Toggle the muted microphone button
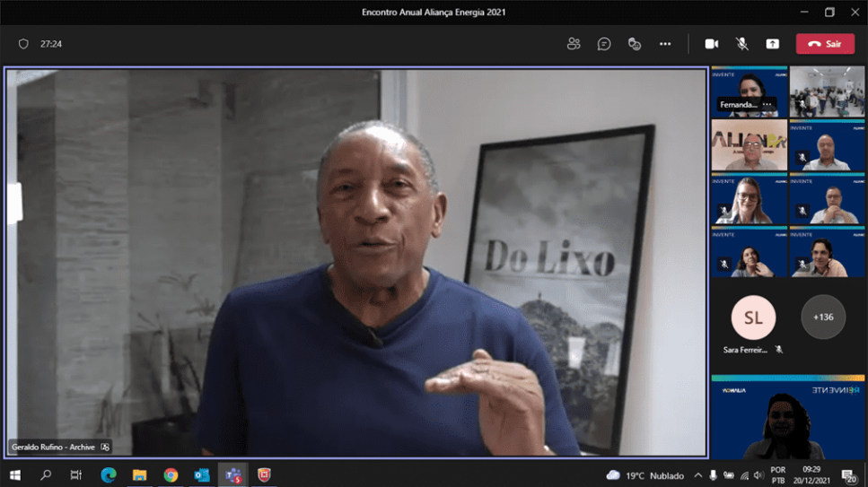868x487 pixels. [x=741, y=44]
